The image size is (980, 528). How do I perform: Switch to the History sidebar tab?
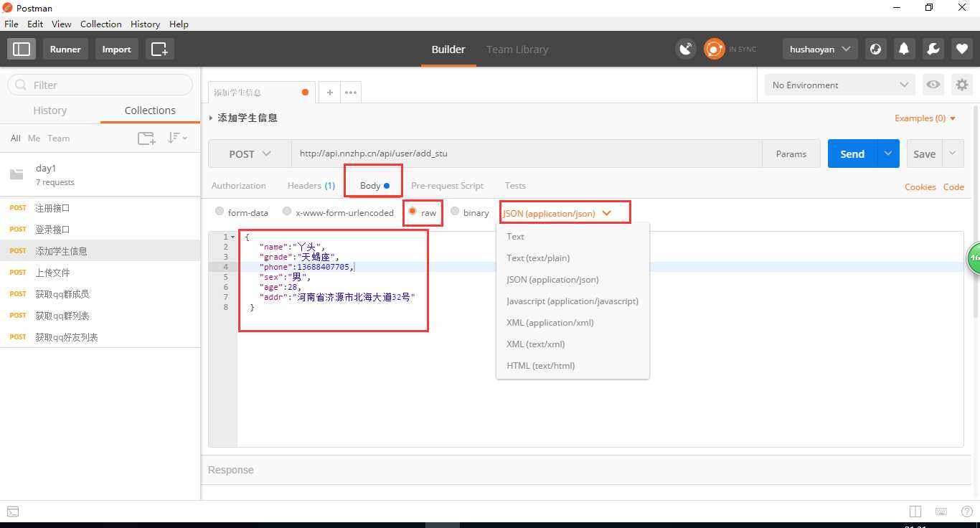point(50,110)
